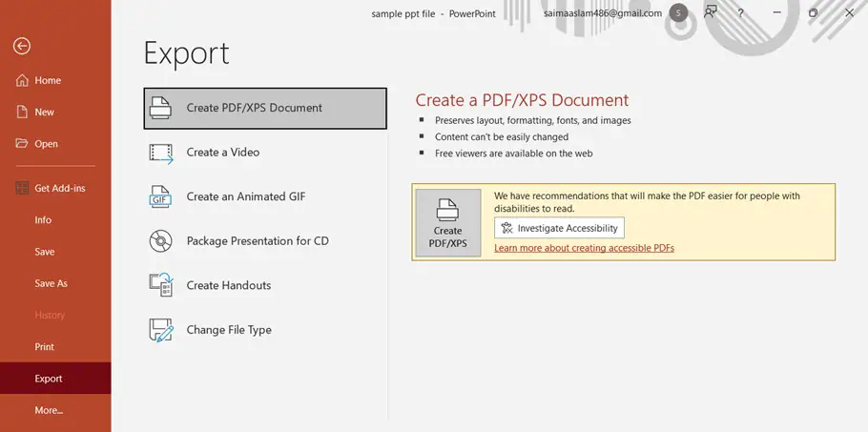Click the New blank page icon
Image resolution: width=868 pixels, height=432 pixels.
22,112
